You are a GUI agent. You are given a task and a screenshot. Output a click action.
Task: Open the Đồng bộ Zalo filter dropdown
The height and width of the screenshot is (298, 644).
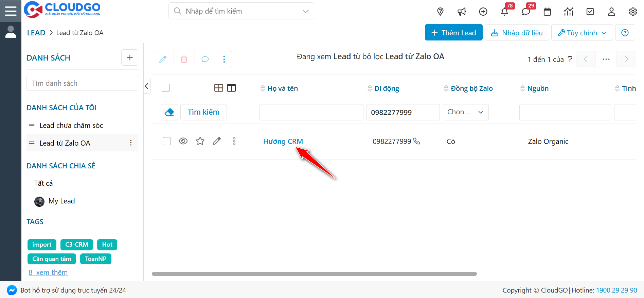tap(465, 112)
